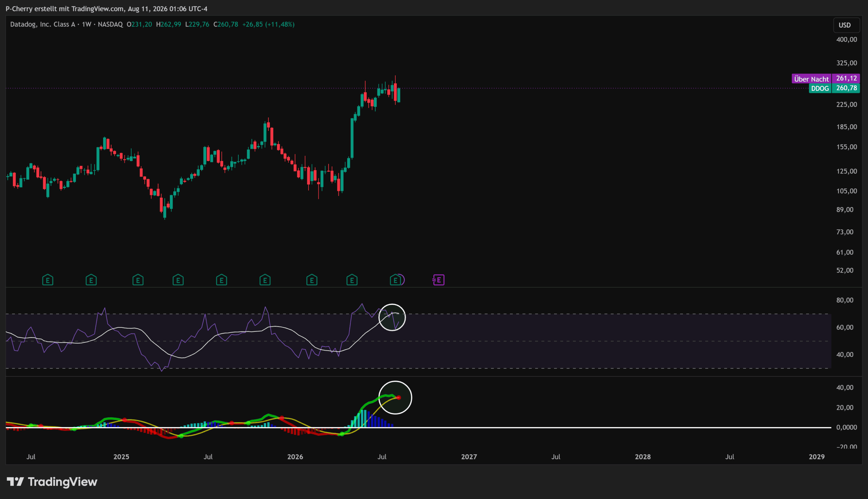Screen dimensions: 868x499
Task: Select the 2026 time axis label
Action: [x=295, y=457]
